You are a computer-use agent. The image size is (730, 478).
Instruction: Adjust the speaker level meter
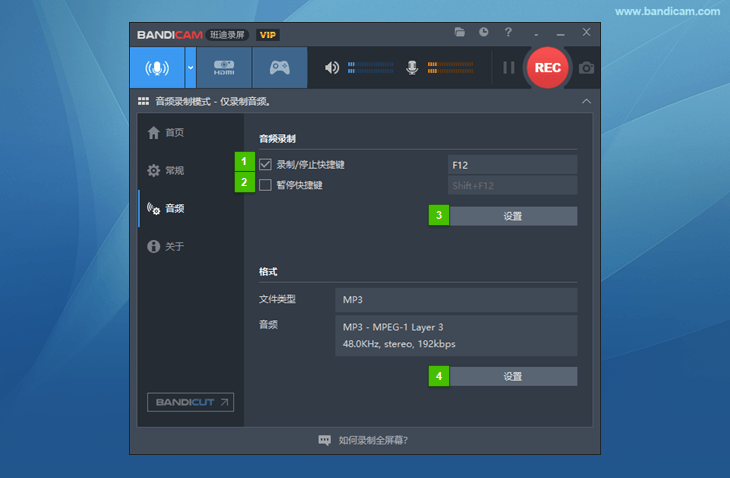(x=371, y=68)
